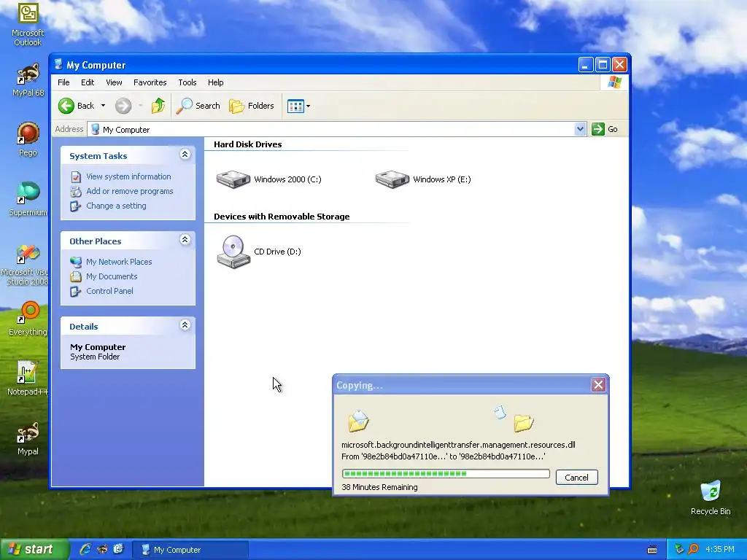Click the copying file name text

(458, 446)
